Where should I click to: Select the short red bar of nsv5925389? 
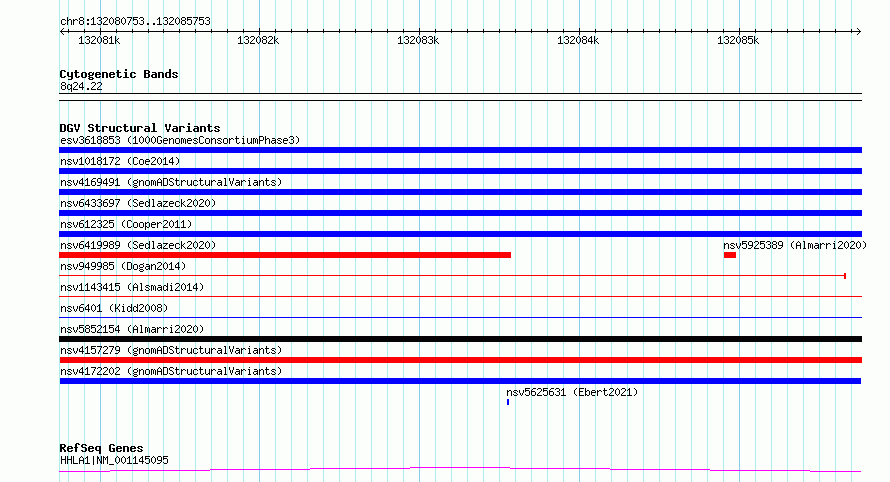pyautogui.click(x=730, y=255)
